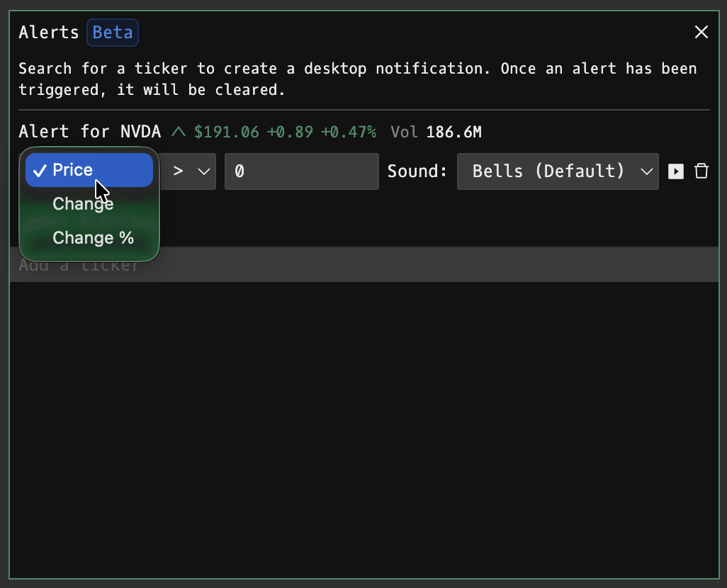Click the NVDA price $191.06 text

tap(226, 132)
